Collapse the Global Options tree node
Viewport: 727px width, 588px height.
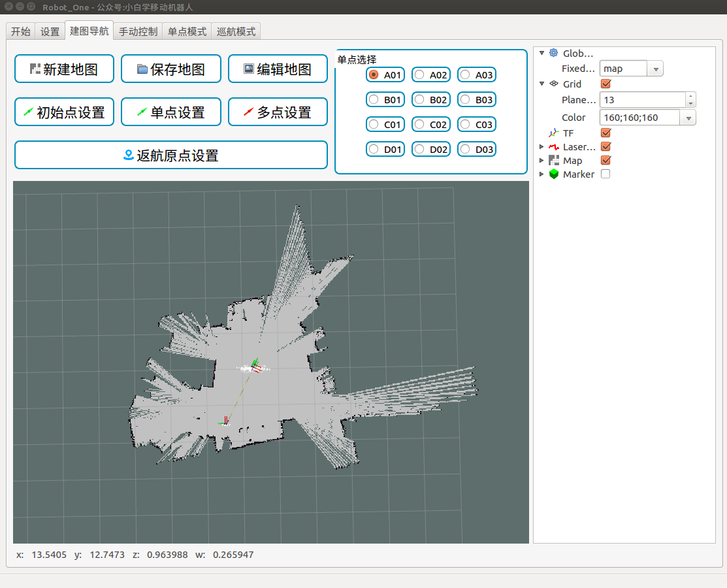pos(541,53)
